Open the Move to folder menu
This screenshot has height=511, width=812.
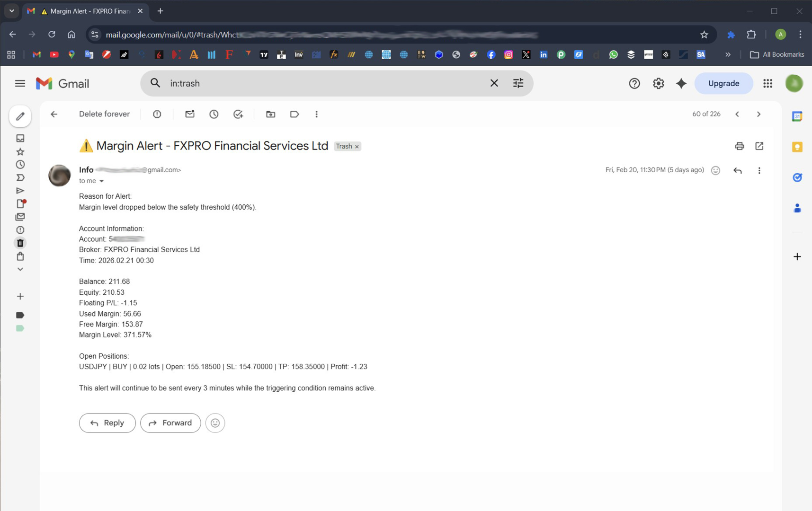point(271,114)
